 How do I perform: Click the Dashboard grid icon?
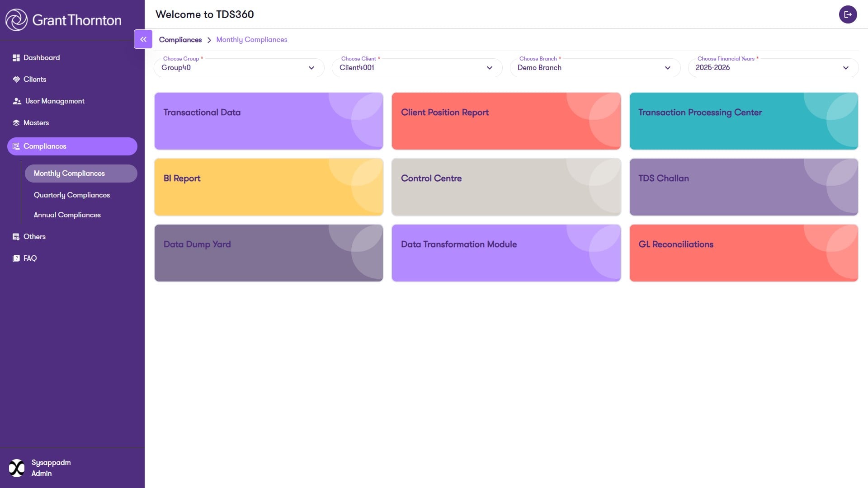[x=16, y=58]
